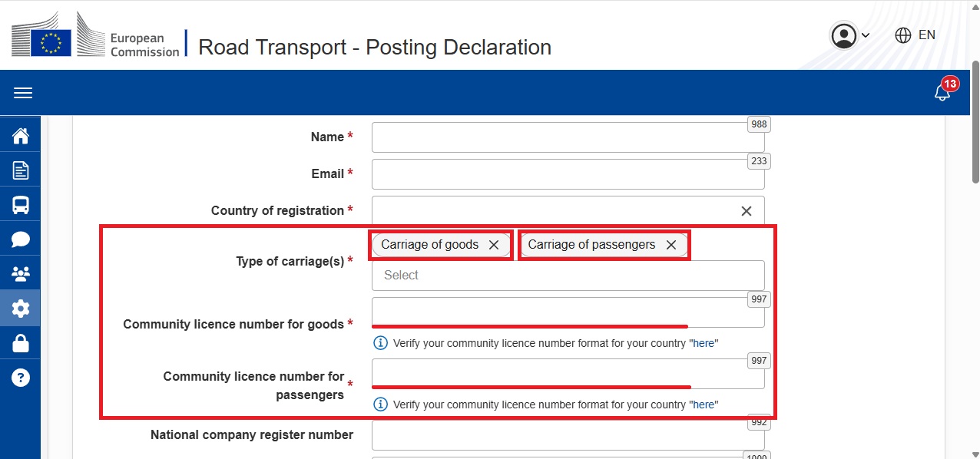Image resolution: width=980 pixels, height=459 pixels.
Task: Expand the Type of carriage Select dropdown
Action: (568, 276)
